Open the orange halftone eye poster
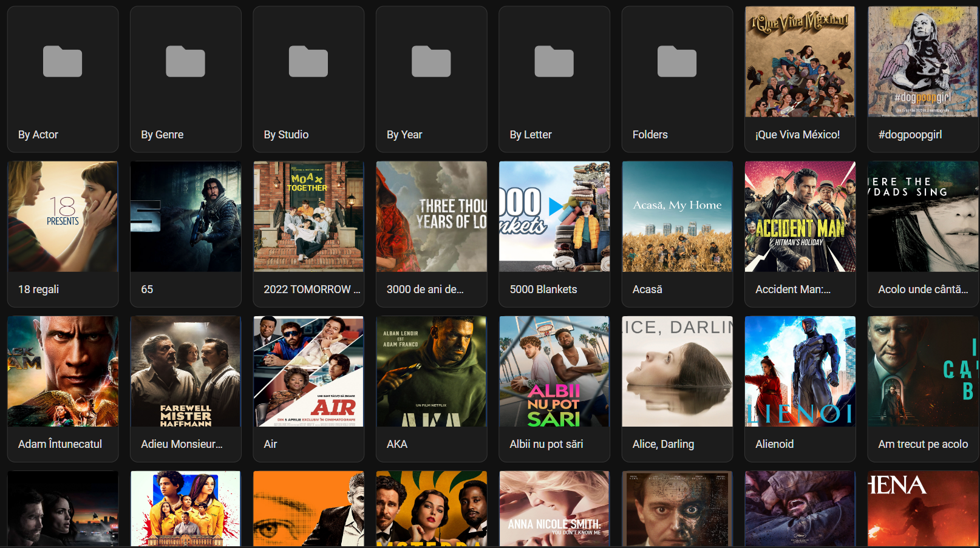 click(x=308, y=509)
